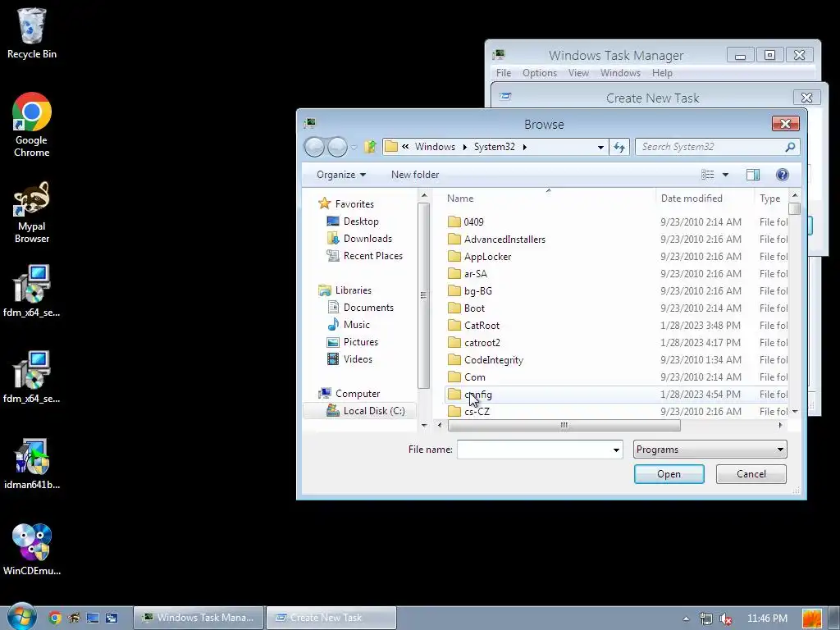Switch to Windows Task Manager taskbar button
840x630 pixels.
point(199,618)
